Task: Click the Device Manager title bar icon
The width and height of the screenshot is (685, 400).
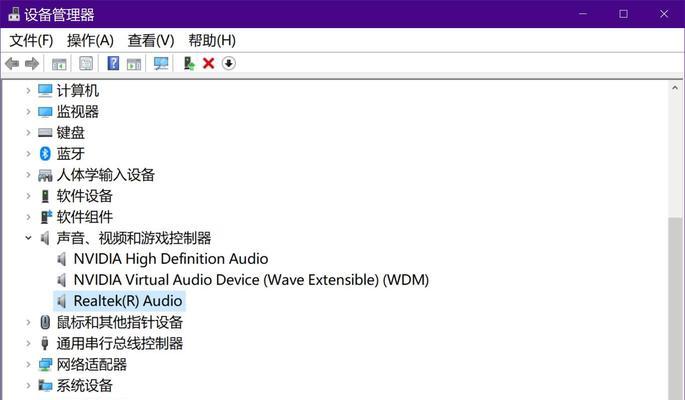Action: [x=14, y=14]
